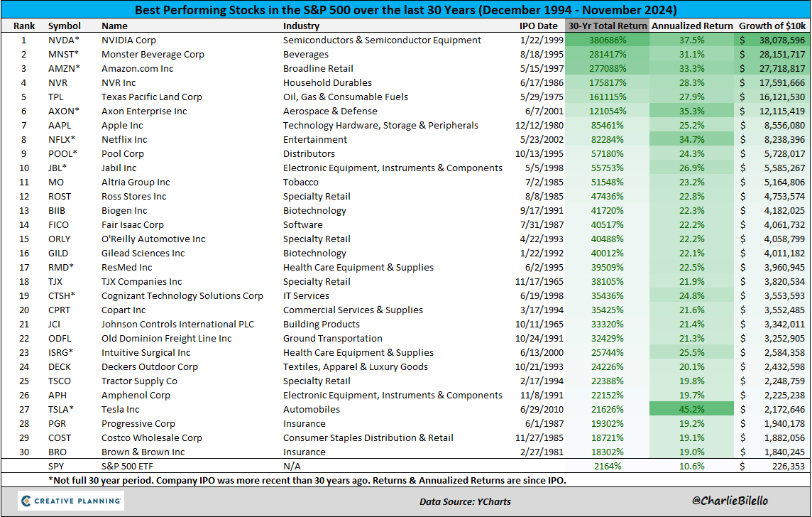Click the Monster Beverage Corp name
812x517 pixels.
pyautogui.click(x=153, y=55)
